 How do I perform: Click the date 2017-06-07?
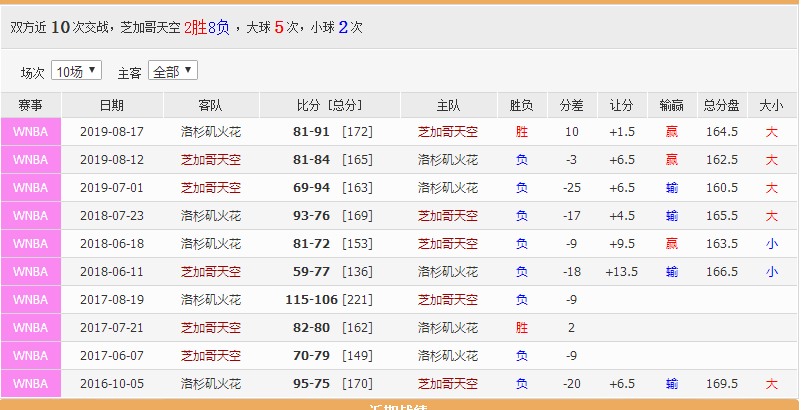pos(112,355)
